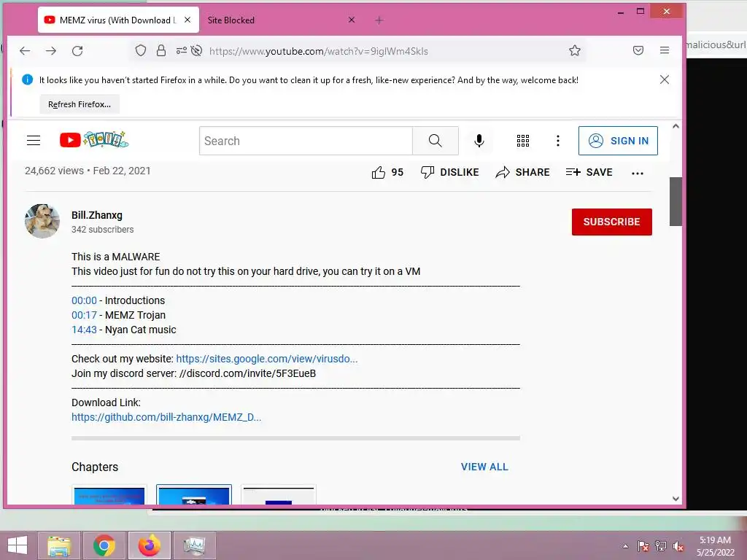This screenshot has width=747, height=560.
Task: Open the taskbar clock showing 5:19 AM
Action: click(x=715, y=546)
